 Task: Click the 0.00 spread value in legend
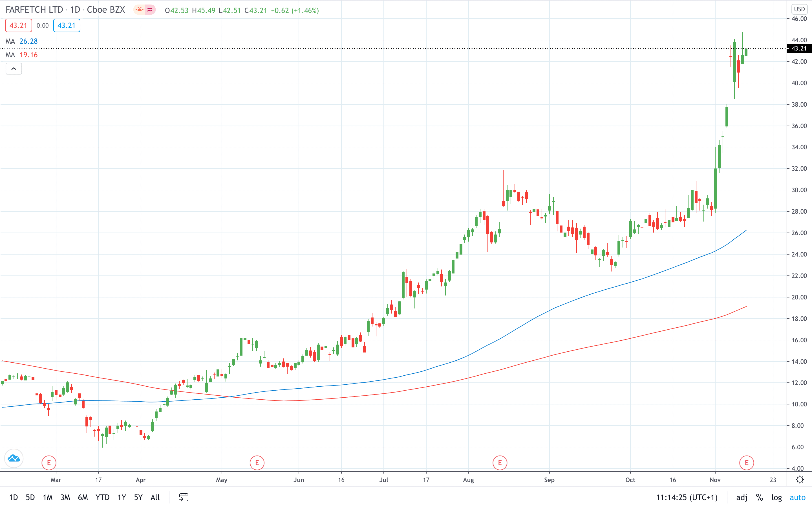pos(43,25)
